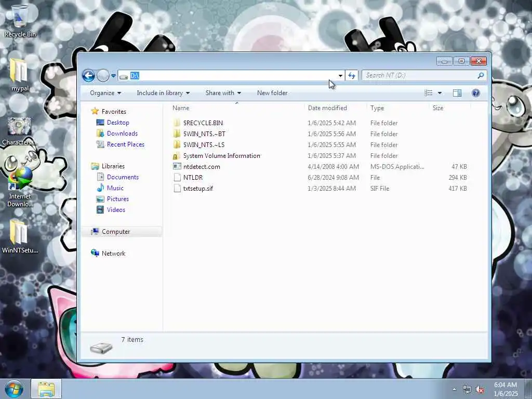532x399 pixels.
Task: Open Downloads in Favorites
Action: [122, 134]
